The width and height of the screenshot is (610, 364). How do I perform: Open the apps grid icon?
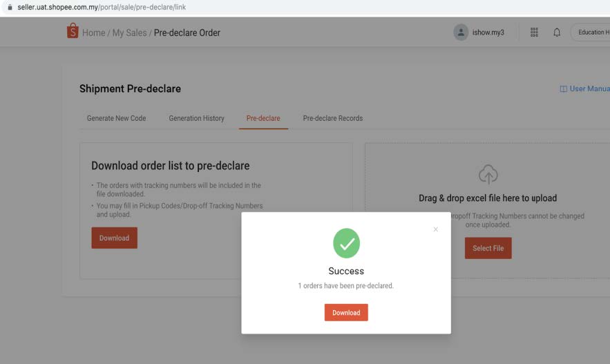tap(534, 32)
